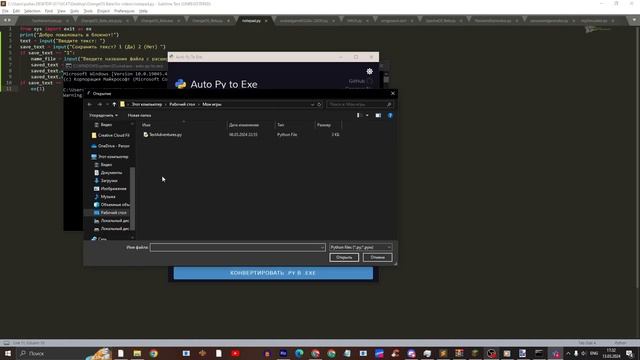Image resolution: width=640 pixels, height=360 pixels.
Task: Open the Preferences menu in Sublime Text
Action: click(x=124, y=11)
